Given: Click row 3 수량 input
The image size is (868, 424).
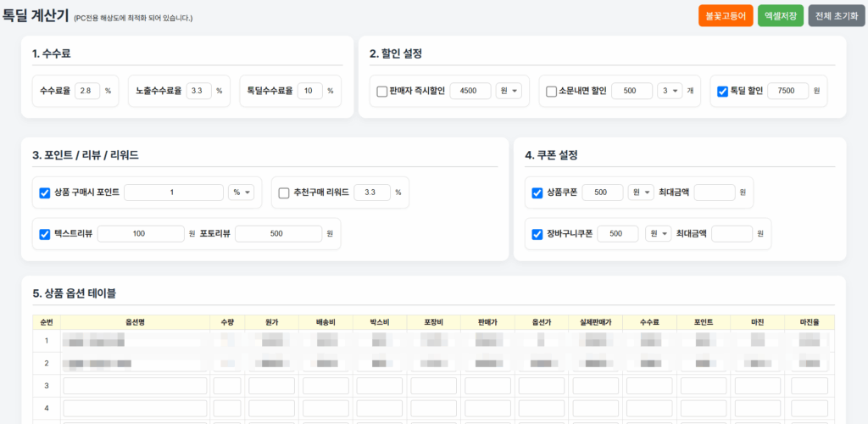Looking at the screenshot, I should point(227,385).
